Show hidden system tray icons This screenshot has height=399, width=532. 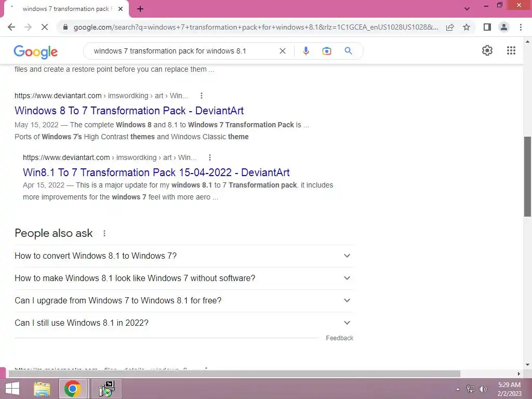pyautogui.click(x=458, y=389)
